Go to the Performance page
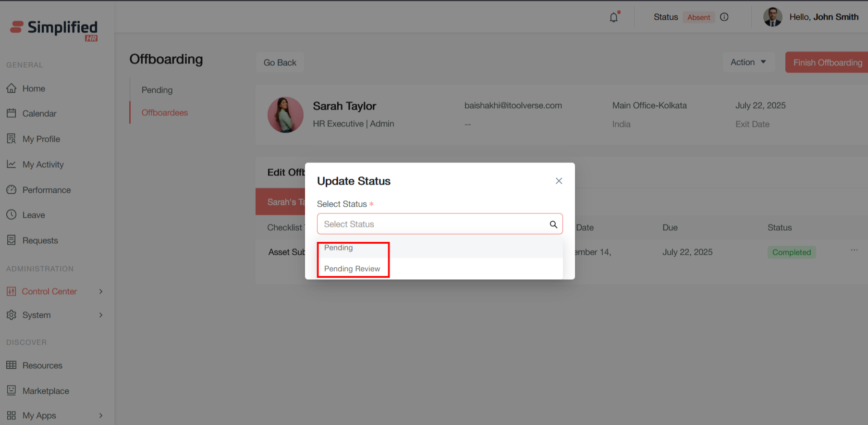868x425 pixels. pos(46,190)
